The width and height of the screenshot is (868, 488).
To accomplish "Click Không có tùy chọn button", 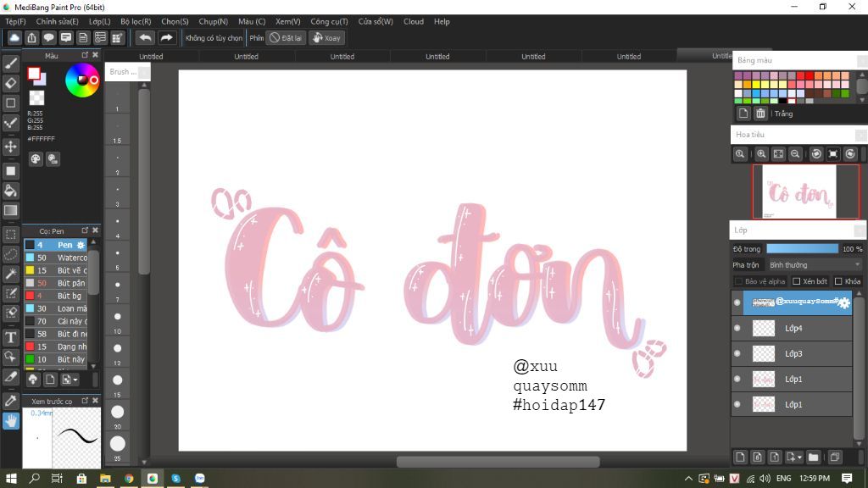I will pos(214,37).
